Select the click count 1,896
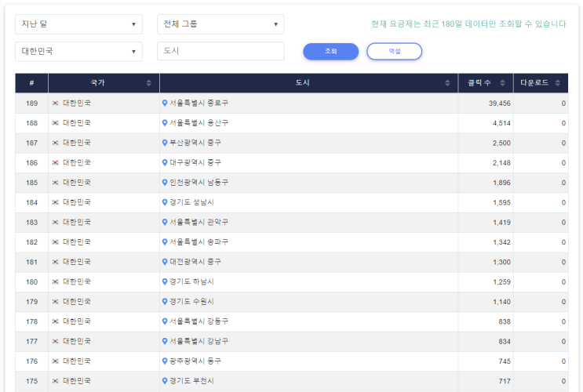Screen dimensions: 583x392 pos(501,183)
